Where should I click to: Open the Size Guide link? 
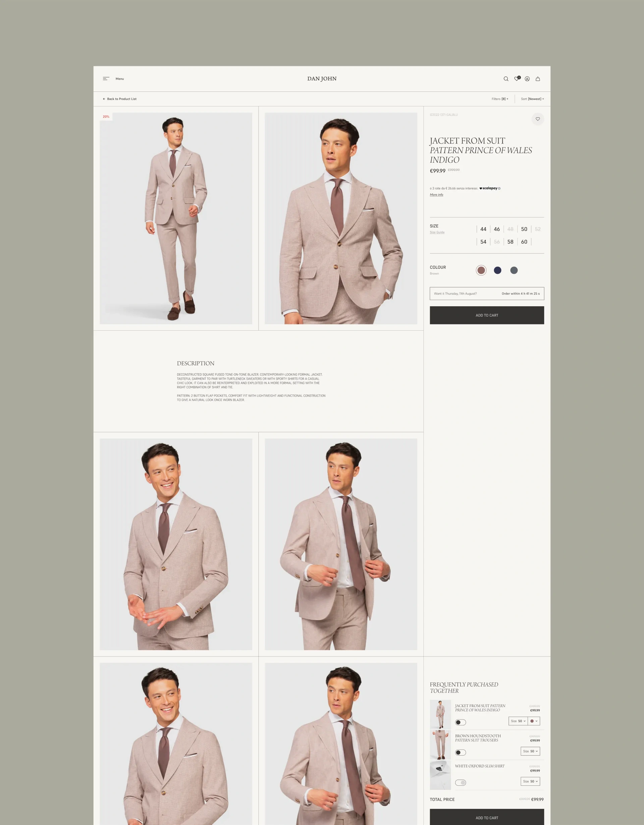click(x=437, y=232)
